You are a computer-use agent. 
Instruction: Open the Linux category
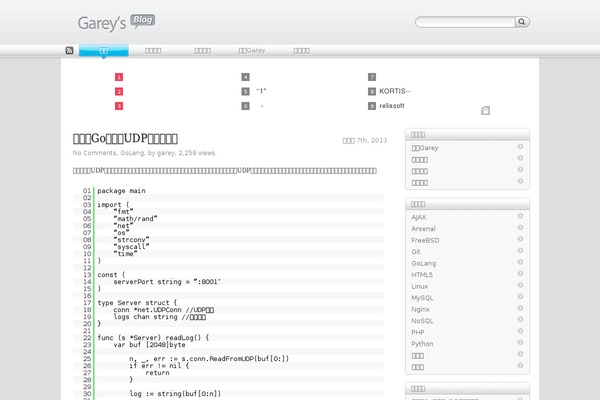[419, 286]
